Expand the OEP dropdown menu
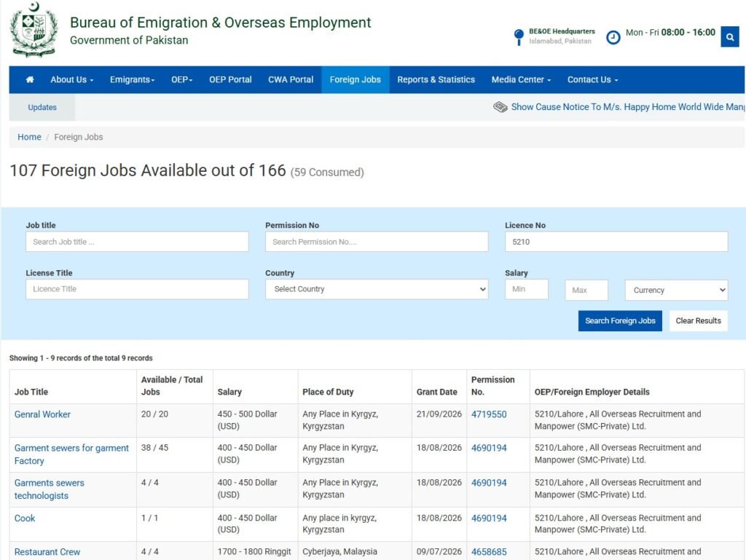Screen dimensions: 746x560 click(x=181, y=79)
